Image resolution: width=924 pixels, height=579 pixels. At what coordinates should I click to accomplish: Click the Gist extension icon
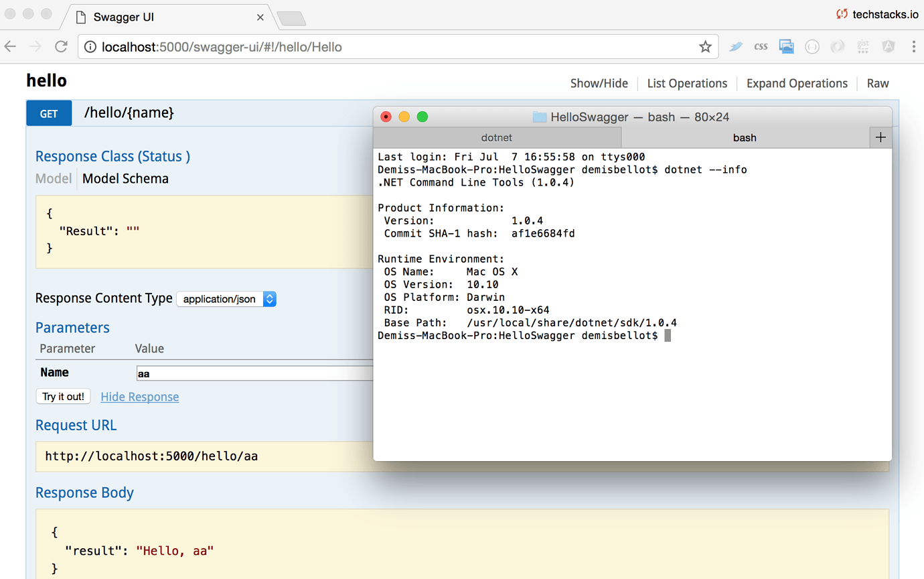pos(862,46)
